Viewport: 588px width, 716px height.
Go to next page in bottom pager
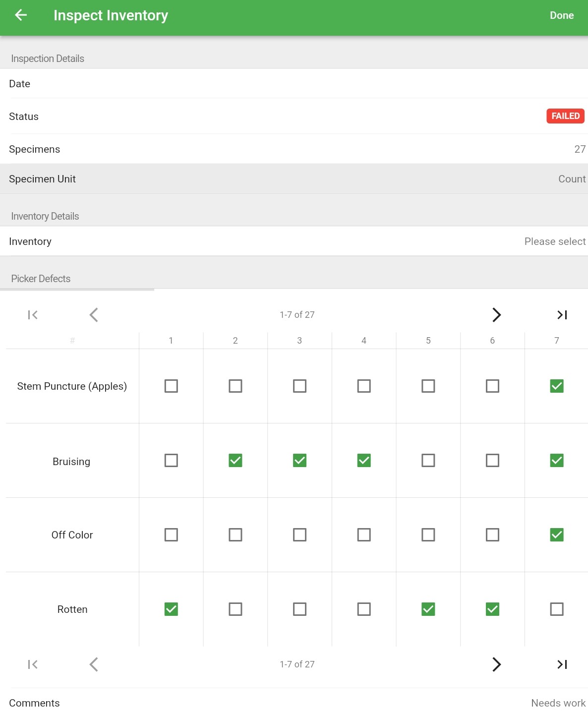pos(496,664)
